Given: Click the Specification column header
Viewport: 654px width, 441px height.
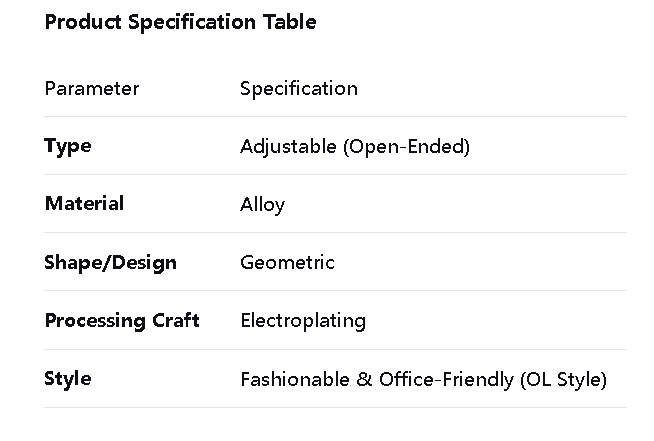Looking at the screenshot, I should tap(298, 88).
